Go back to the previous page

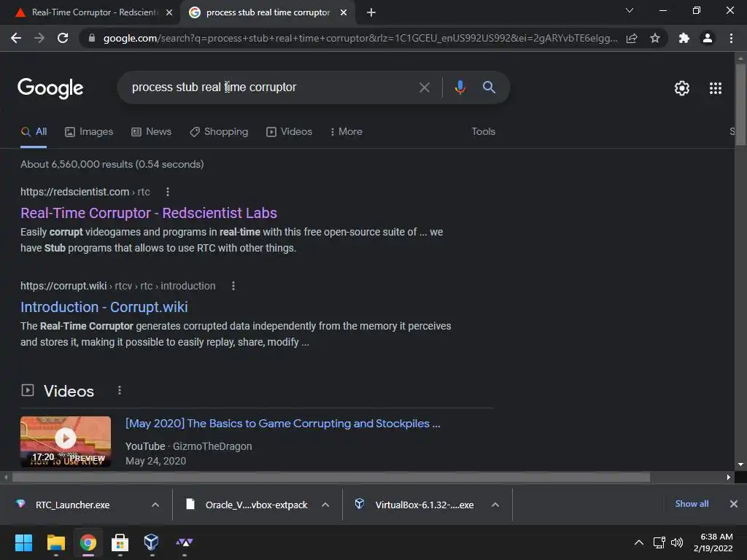[x=16, y=38]
